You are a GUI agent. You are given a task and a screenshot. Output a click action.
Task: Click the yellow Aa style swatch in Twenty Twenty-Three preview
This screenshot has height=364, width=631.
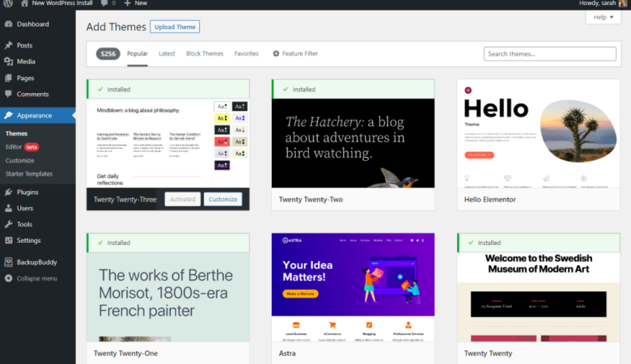222,118
